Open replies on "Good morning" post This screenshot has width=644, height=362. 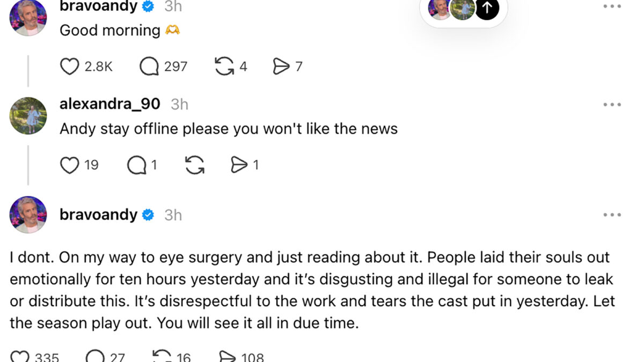coord(149,67)
